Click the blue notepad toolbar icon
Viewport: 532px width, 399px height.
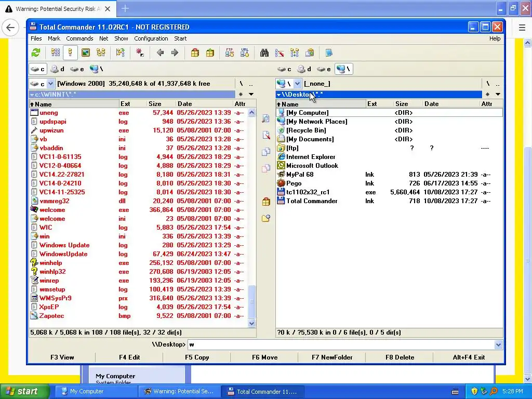328,52
